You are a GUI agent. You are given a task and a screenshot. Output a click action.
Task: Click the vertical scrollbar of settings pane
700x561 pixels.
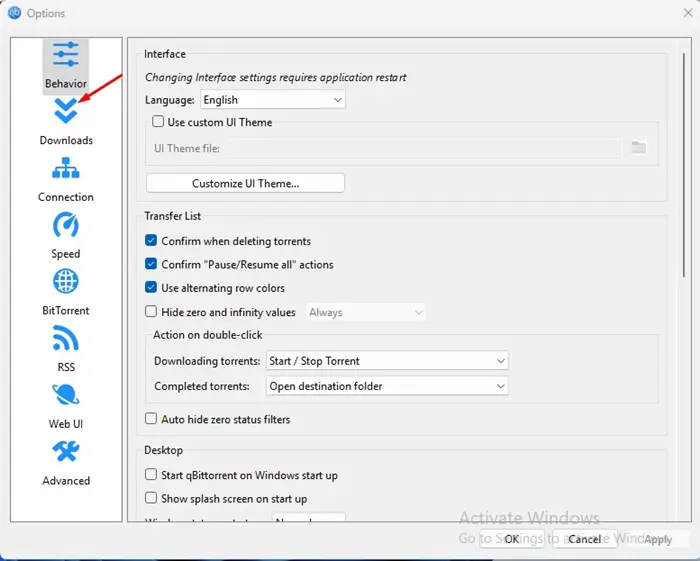[x=683, y=165]
